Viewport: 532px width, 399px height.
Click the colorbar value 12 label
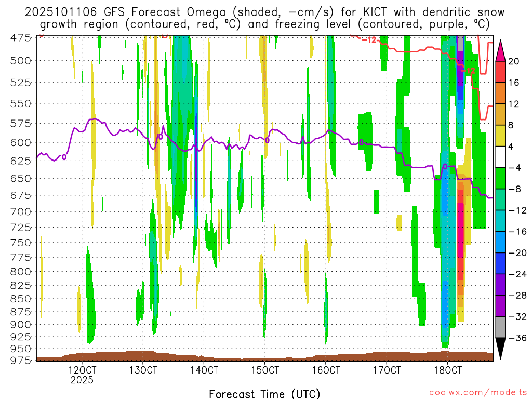[x=514, y=104]
